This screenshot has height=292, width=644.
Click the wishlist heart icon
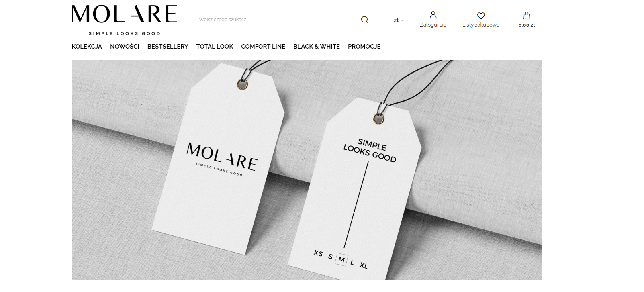point(480,16)
